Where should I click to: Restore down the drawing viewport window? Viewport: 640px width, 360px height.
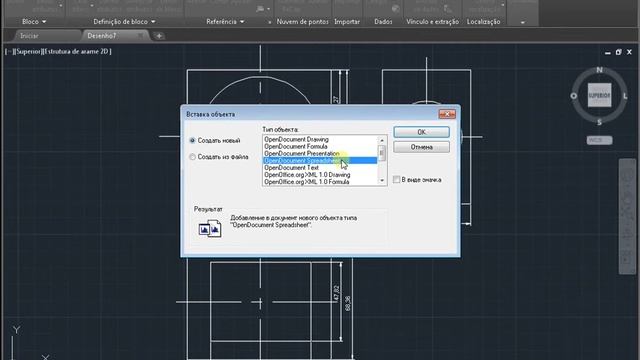point(618,52)
